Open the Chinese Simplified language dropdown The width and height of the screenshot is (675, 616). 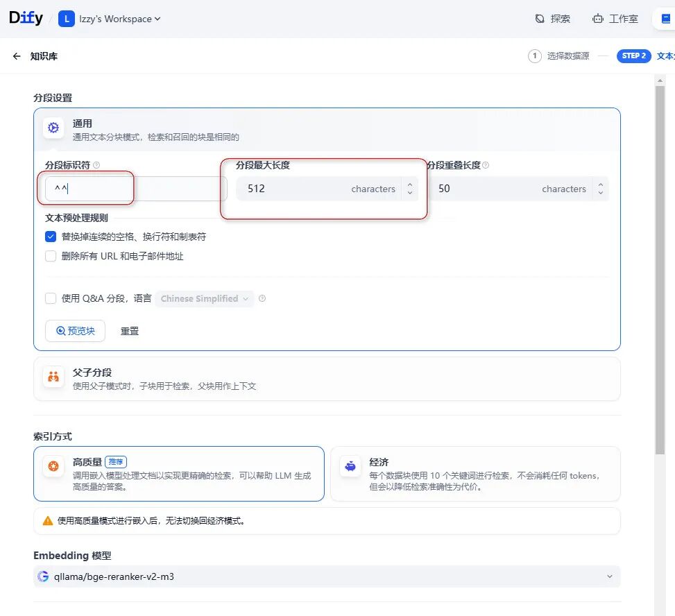pos(205,298)
